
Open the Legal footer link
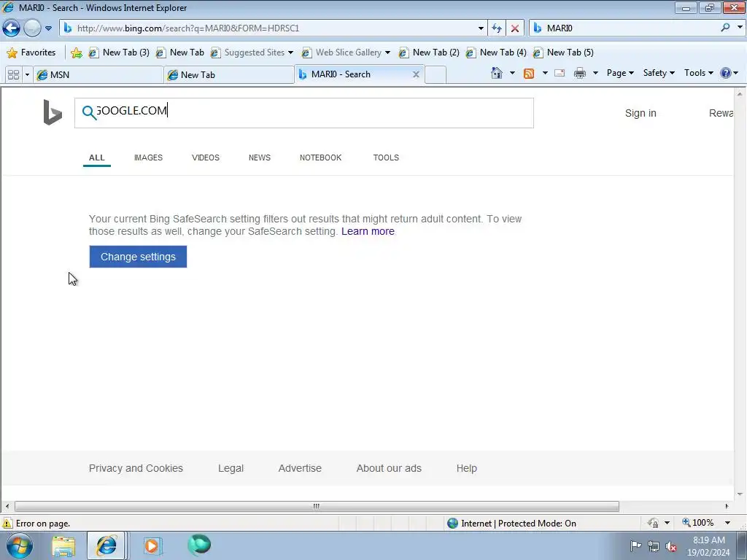(231, 469)
